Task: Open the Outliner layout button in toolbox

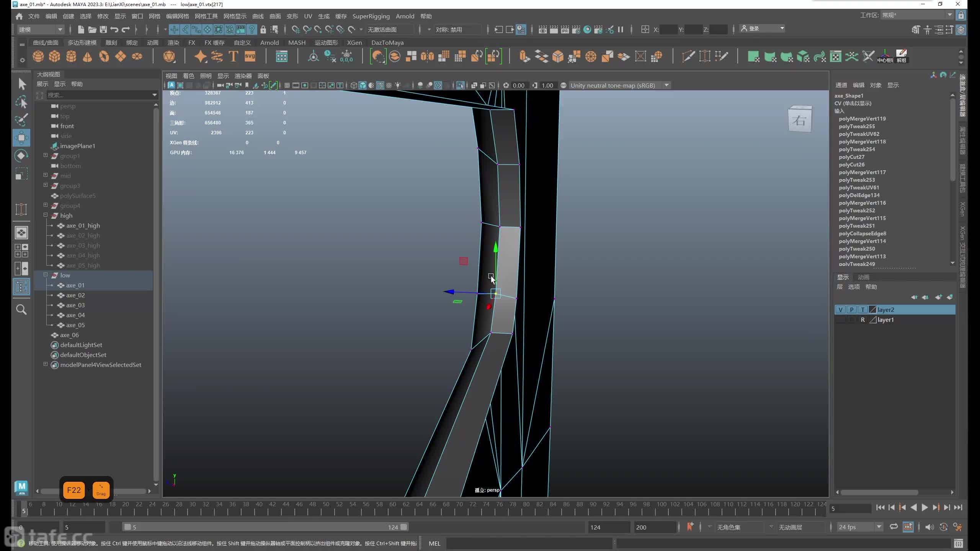Action: click(21, 287)
